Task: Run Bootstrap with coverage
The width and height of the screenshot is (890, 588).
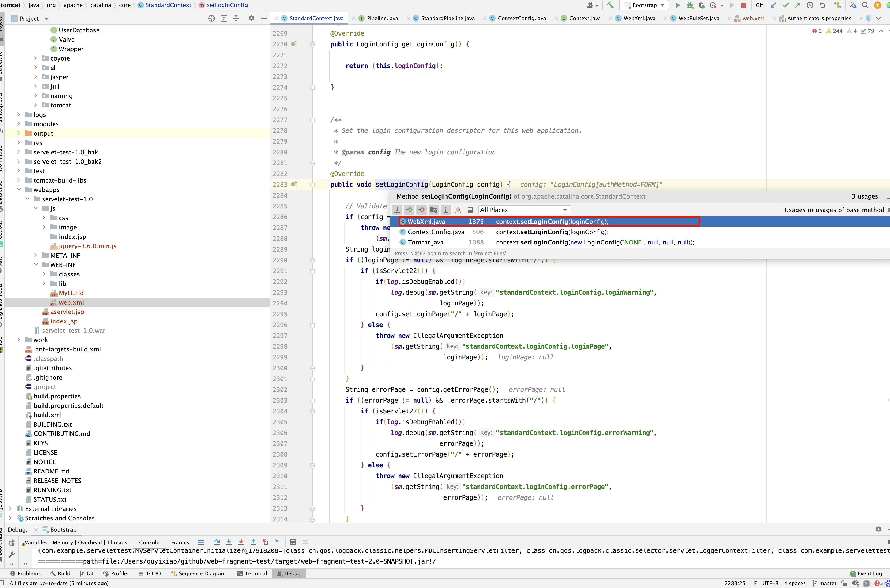Action: [702, 5]
